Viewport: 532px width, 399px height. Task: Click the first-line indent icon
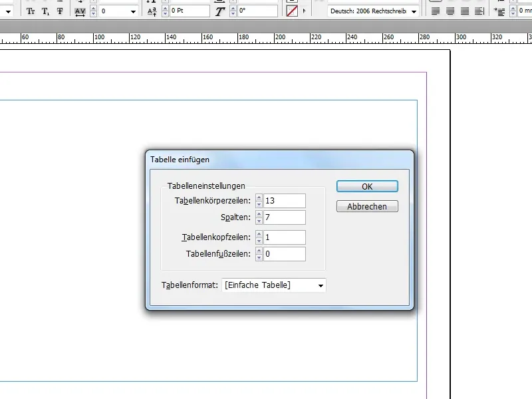tap(499, 11)
